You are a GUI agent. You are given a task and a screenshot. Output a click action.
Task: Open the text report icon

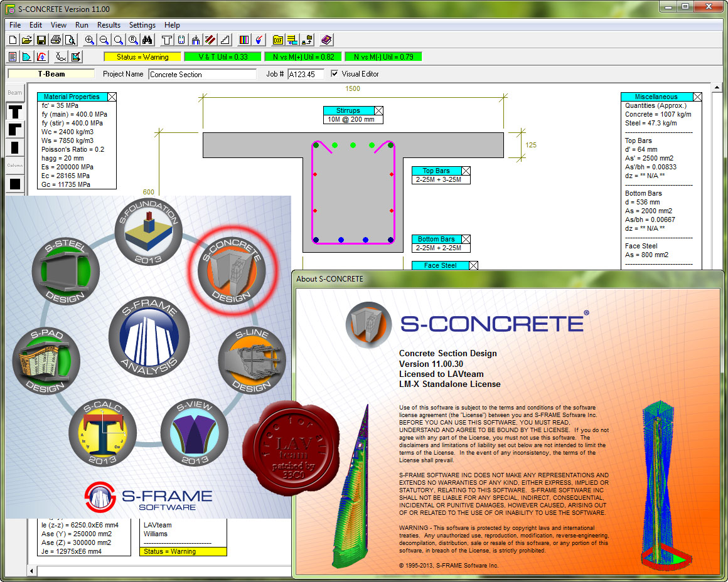point(13,56)
